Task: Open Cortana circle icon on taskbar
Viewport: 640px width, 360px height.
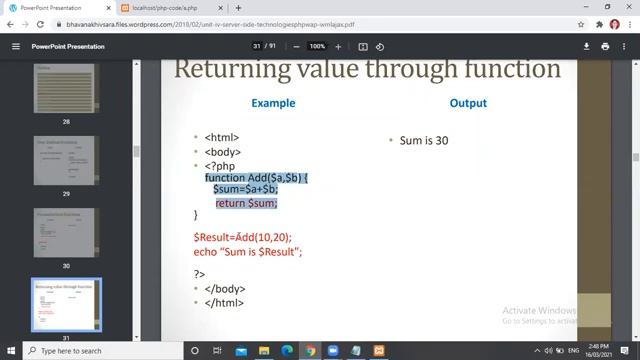Action: coord(195,351)
